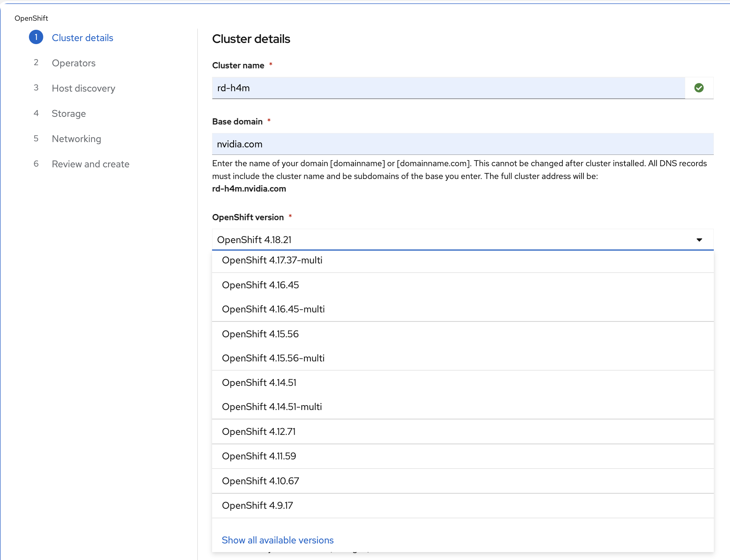
Task: Navigate to the Host discovery step
Action: click(x=83, y=88)
